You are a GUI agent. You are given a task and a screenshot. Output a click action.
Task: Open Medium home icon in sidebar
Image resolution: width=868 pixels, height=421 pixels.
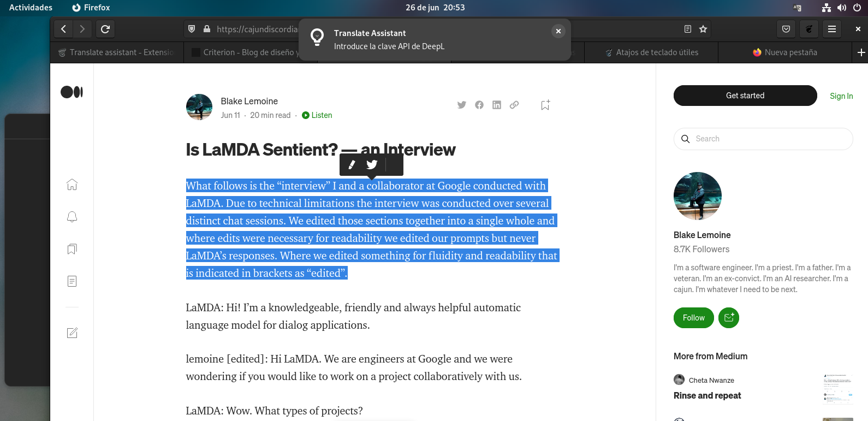[x=72, y=185]
